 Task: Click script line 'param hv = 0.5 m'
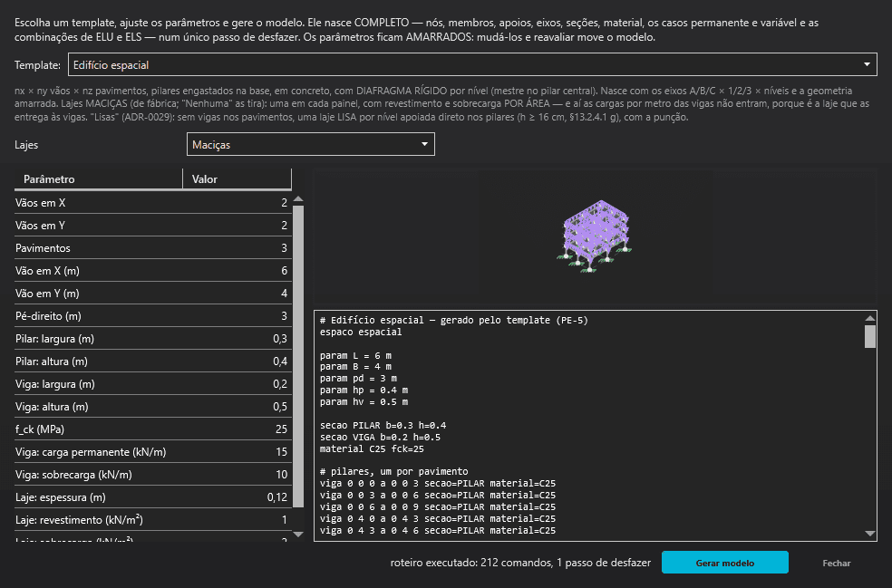(364, 402)
